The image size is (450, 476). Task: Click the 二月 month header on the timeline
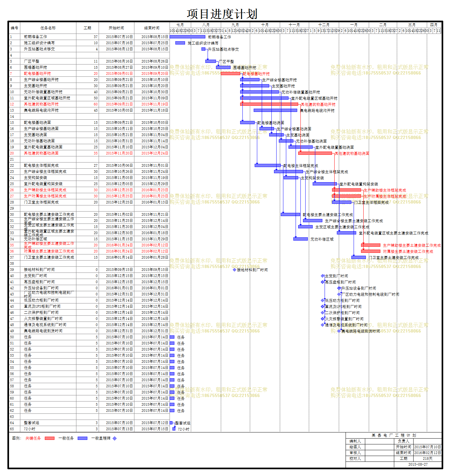click(x=383, y=25)
